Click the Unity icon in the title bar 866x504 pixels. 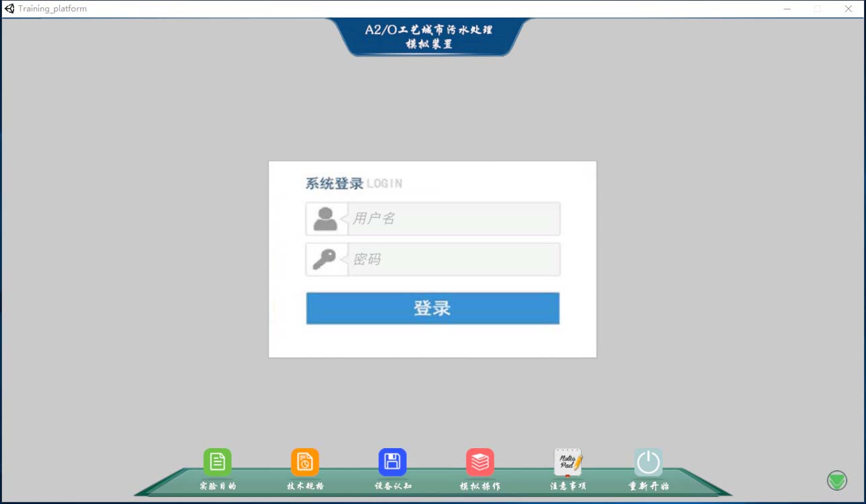point(9,9)
